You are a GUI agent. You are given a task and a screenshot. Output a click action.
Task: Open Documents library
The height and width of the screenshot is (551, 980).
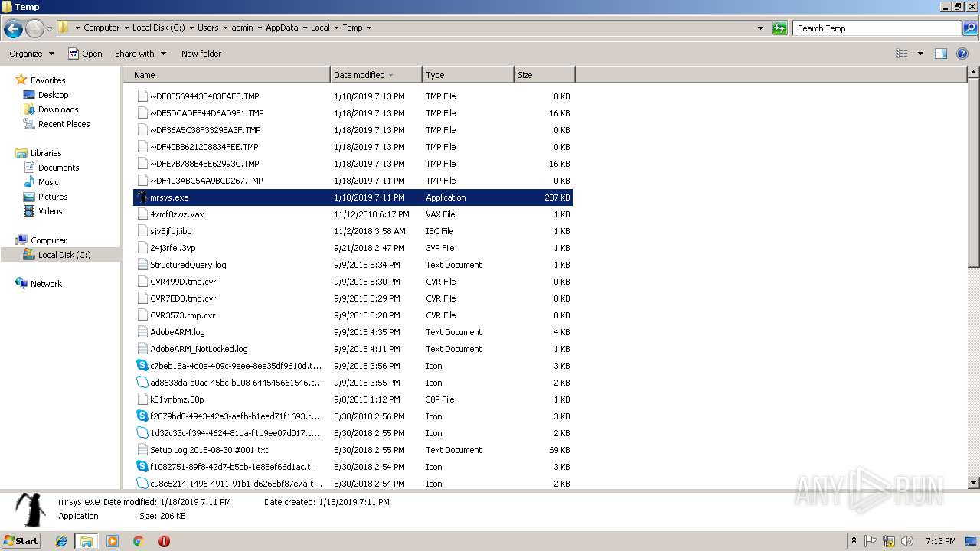(58, 168)
